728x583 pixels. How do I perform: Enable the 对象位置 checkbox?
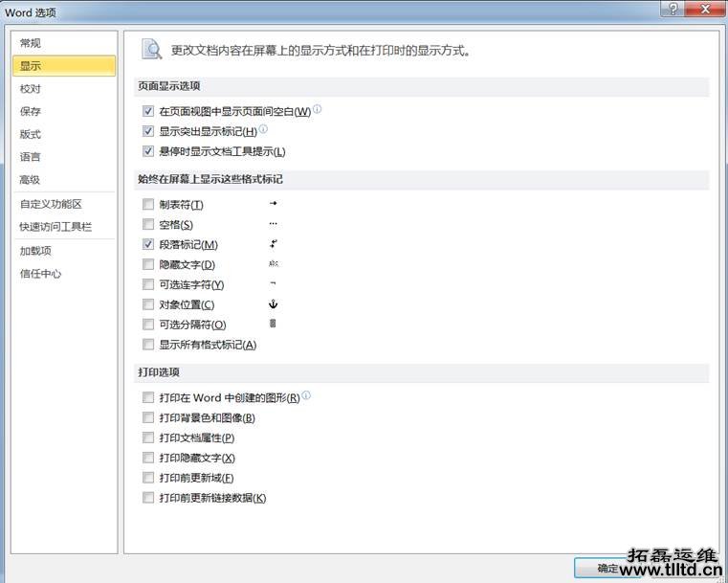(x=148, y=304)
